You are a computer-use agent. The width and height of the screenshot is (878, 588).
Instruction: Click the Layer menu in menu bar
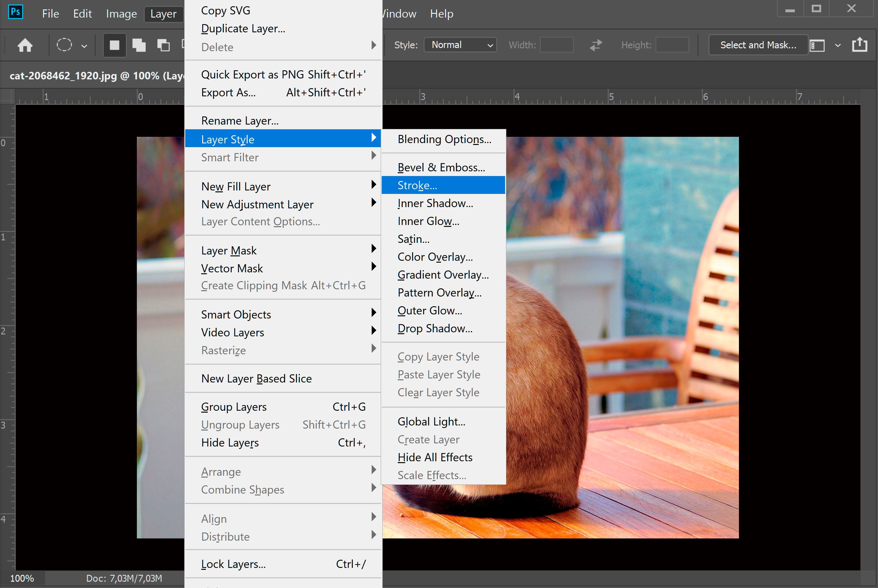162,13
